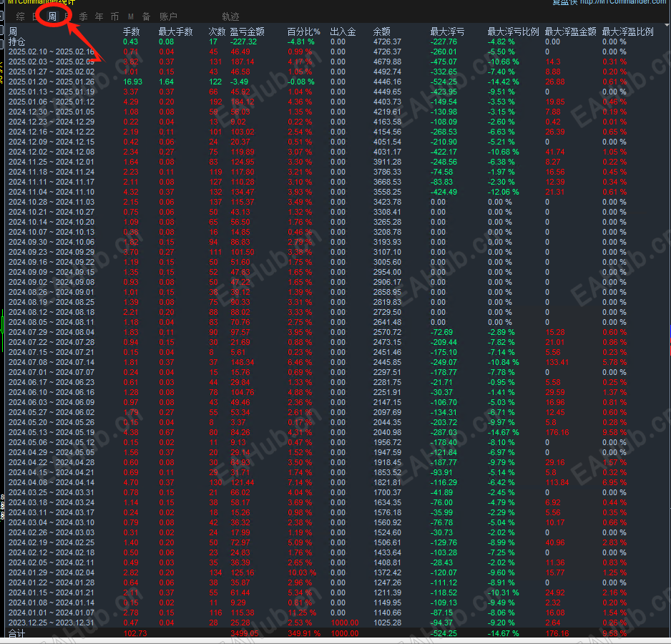Click the 余额 column header
This screenshot has width=671, height=644.
point(382,31)
